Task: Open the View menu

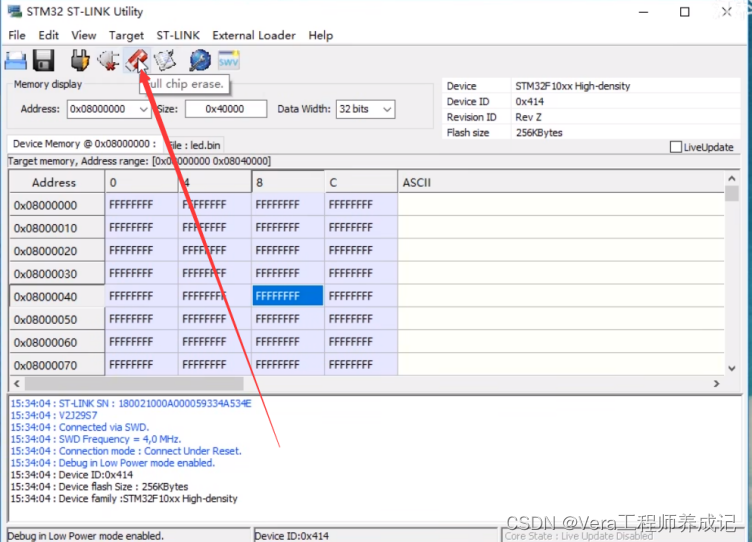Action: point(83,35)
